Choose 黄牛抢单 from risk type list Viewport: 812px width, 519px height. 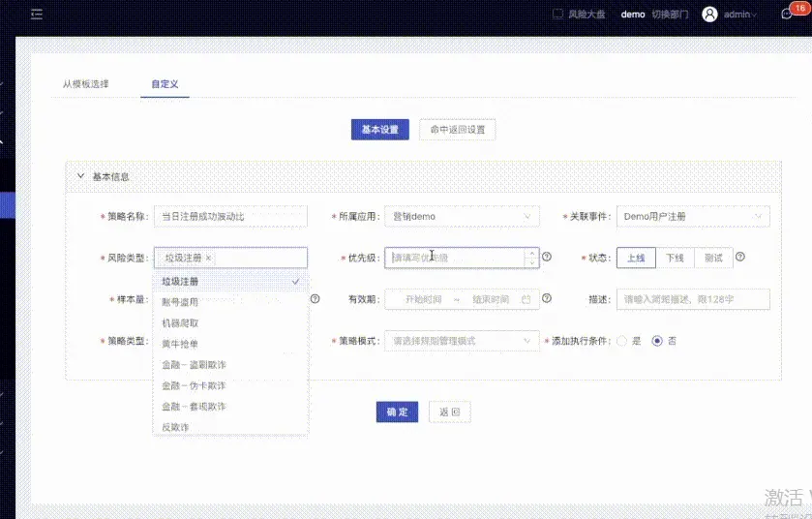[x=230, y=344]
